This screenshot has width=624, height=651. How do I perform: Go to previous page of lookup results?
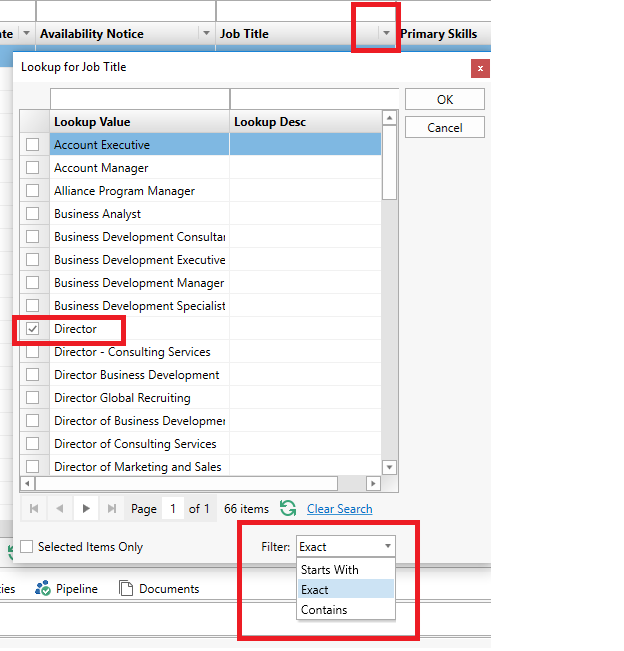(x=60, y=509)
